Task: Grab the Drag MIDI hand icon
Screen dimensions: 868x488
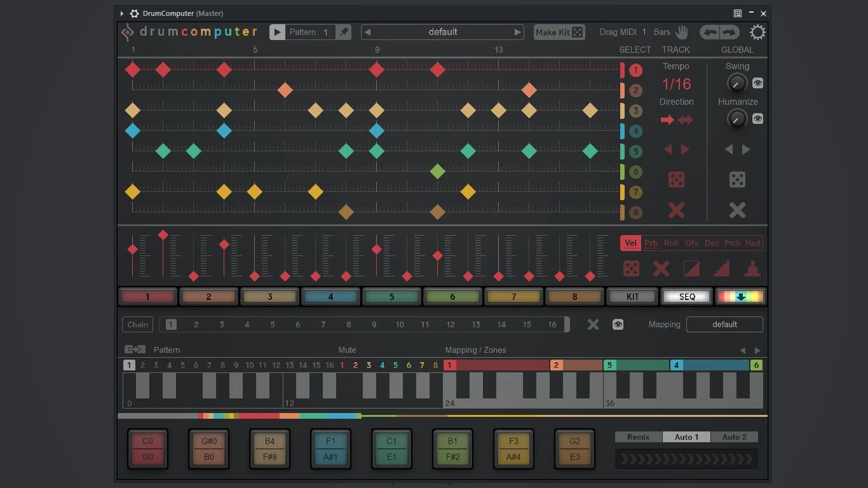Action: (682, 32)
